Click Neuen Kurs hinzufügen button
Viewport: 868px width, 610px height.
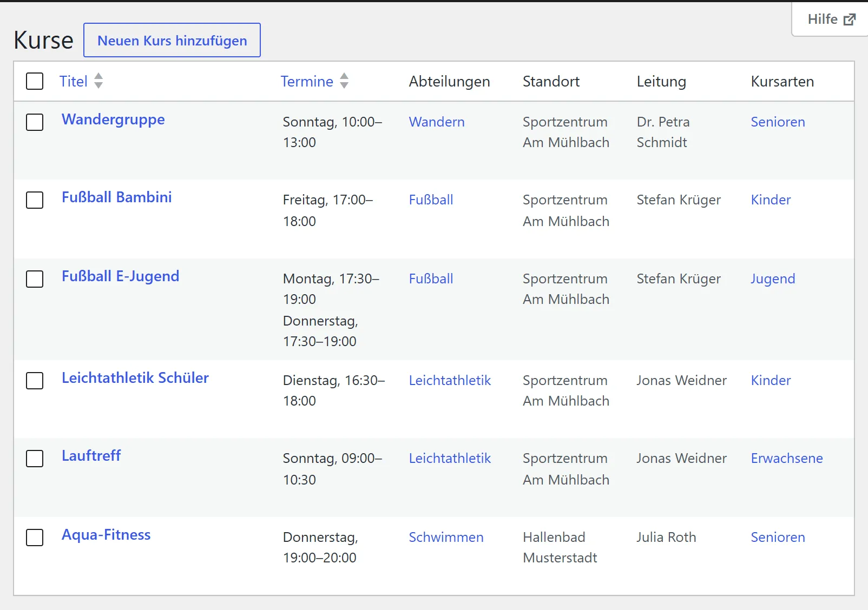(172, 40)
